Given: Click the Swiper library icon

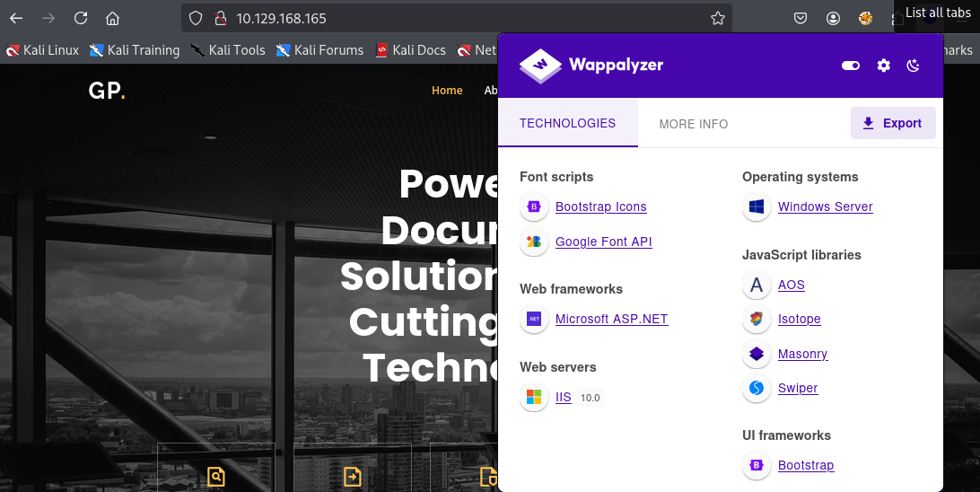Looking at the screenshot, I should [757, 388].
